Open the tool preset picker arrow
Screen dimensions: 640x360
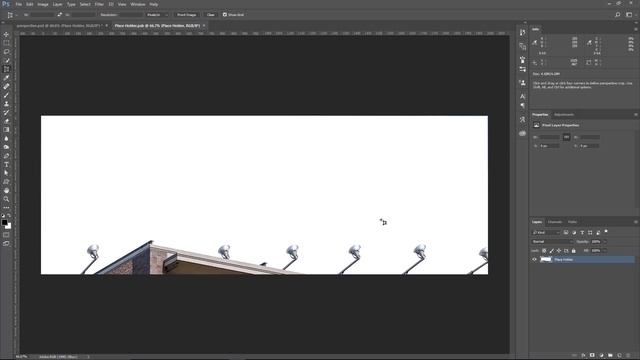click(16, 15)
